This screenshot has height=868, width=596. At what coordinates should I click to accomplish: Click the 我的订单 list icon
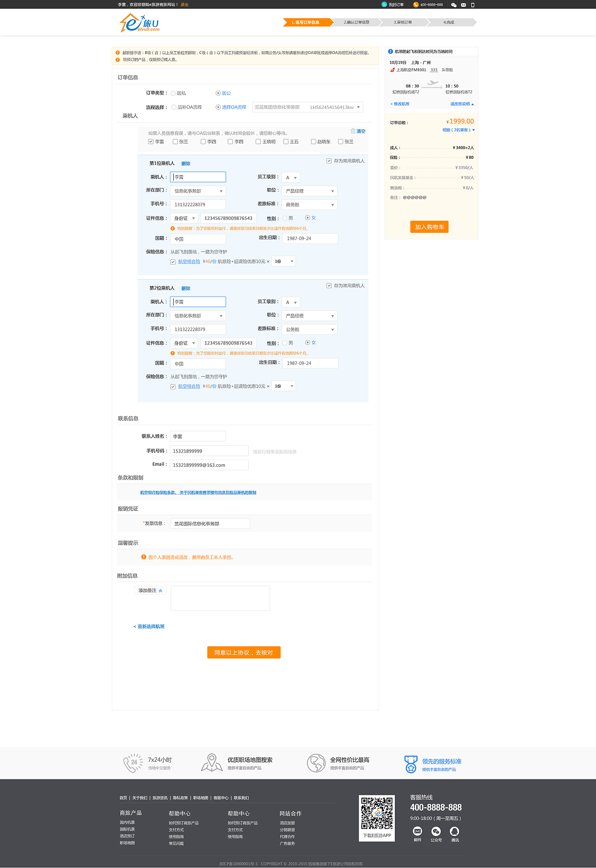click(x=384, y=5)
